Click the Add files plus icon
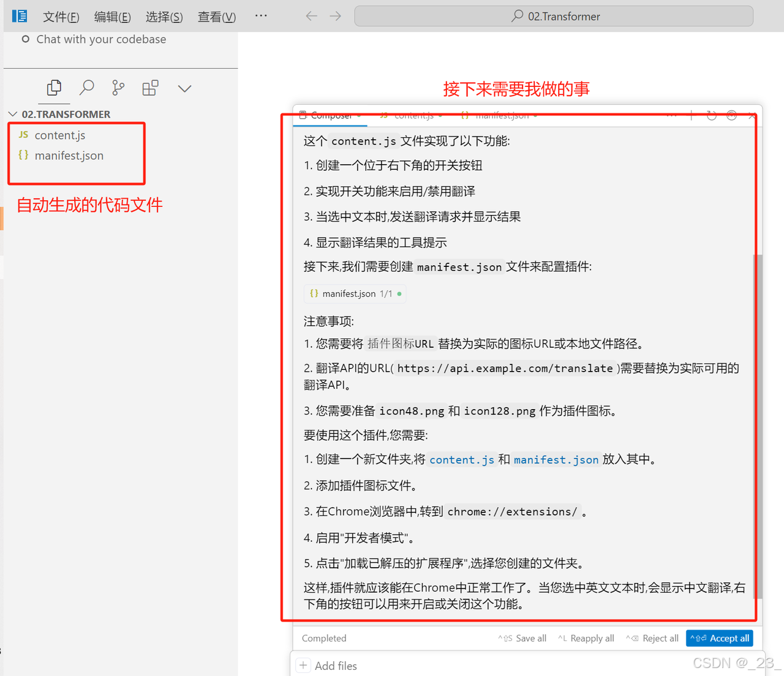Viewport: 784px width, 676px height. coord(303,665)
